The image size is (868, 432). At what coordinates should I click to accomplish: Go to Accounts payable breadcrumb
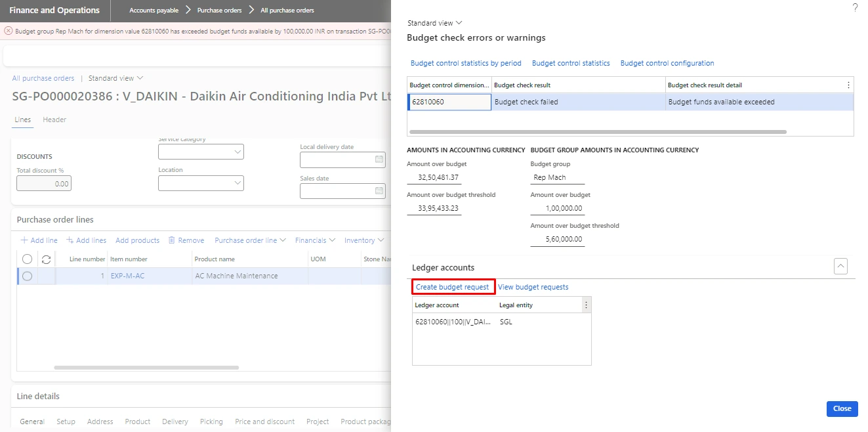click(x=154, y=10)
